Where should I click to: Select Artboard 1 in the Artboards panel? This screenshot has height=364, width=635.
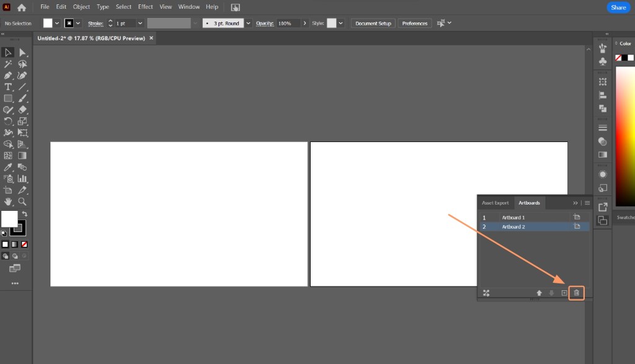coord(513,218)
